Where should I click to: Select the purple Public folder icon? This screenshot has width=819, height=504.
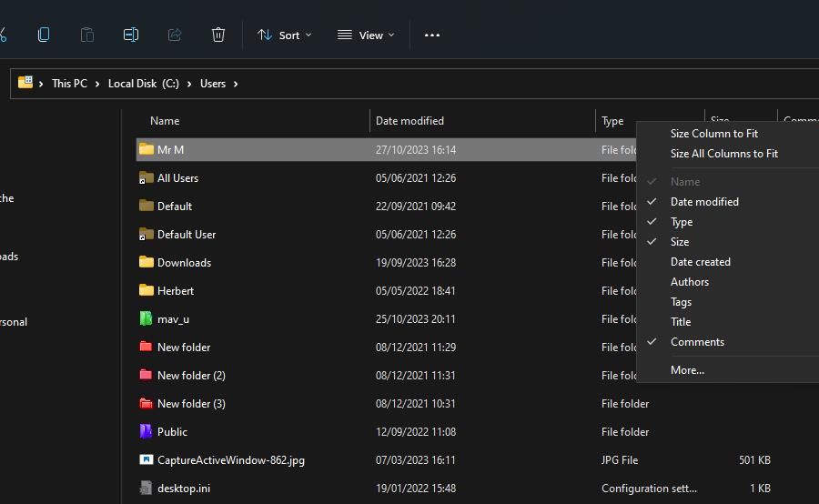[146, 432]
